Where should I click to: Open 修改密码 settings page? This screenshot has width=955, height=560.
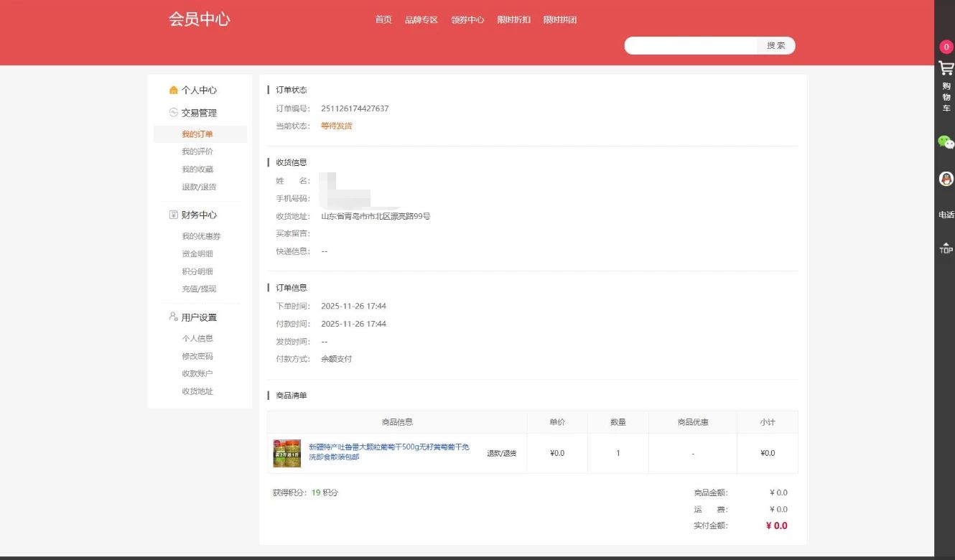coord(199,355)
